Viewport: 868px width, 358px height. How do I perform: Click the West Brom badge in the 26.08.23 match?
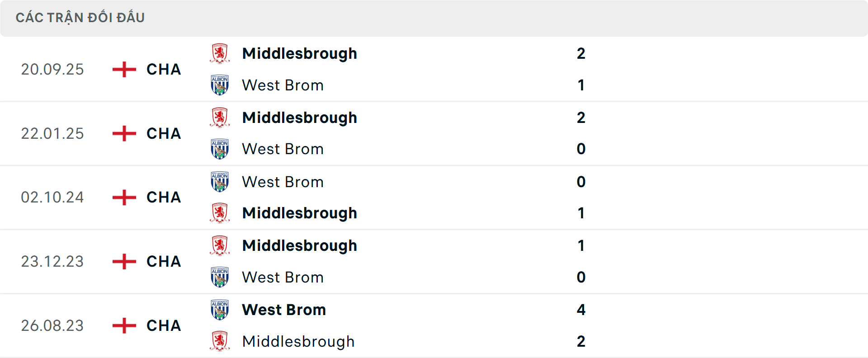[x=219, y=310]
